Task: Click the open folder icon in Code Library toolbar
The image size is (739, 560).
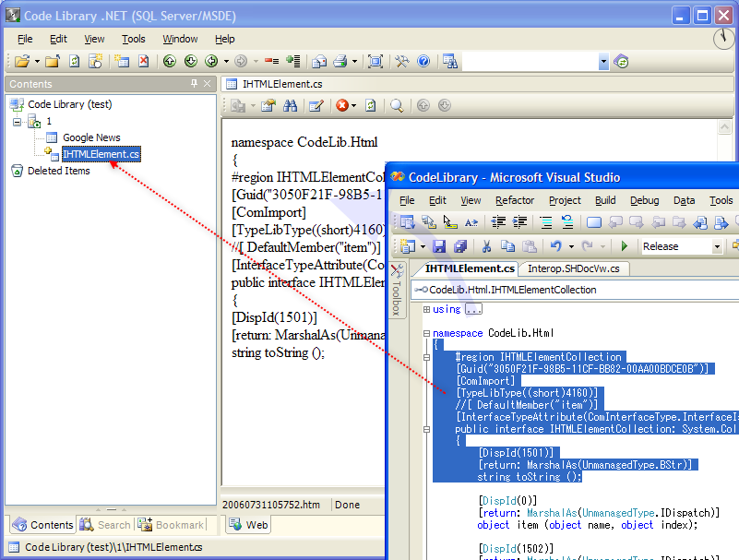Action: pyautogui.click(x=21, y=61)
